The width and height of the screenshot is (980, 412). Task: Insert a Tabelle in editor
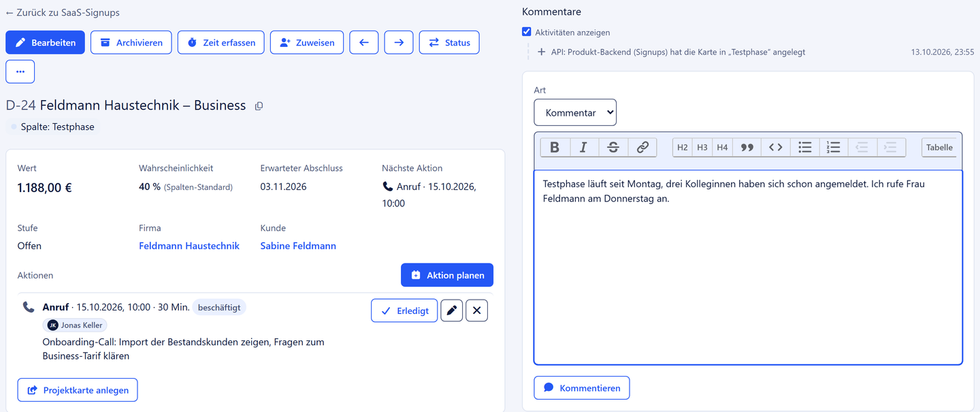click(939, 147)
